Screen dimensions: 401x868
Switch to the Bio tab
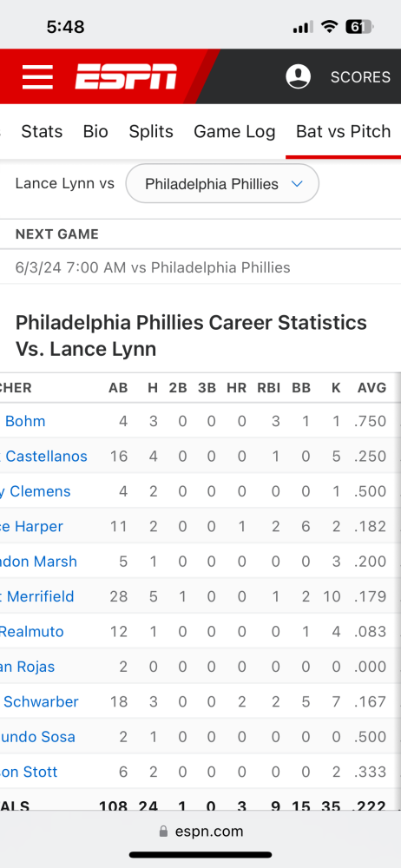tap(95, 132)
